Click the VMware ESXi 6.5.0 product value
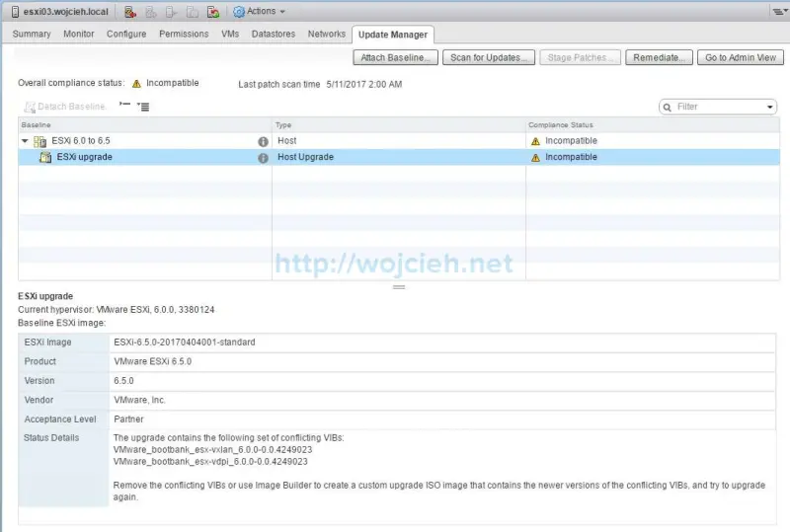 point(152,361)
